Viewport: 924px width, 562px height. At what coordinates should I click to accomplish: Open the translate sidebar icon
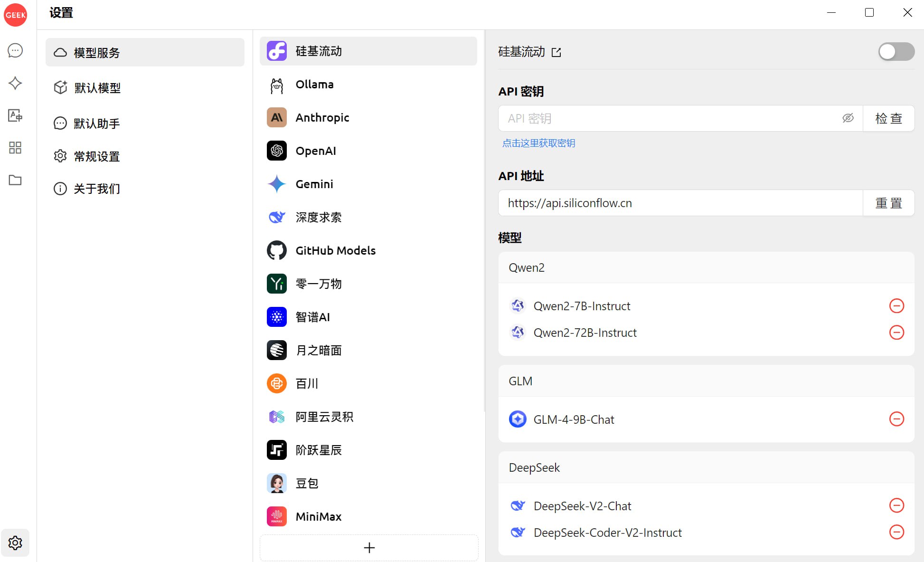pyautogui.click(x=15, y=115)
